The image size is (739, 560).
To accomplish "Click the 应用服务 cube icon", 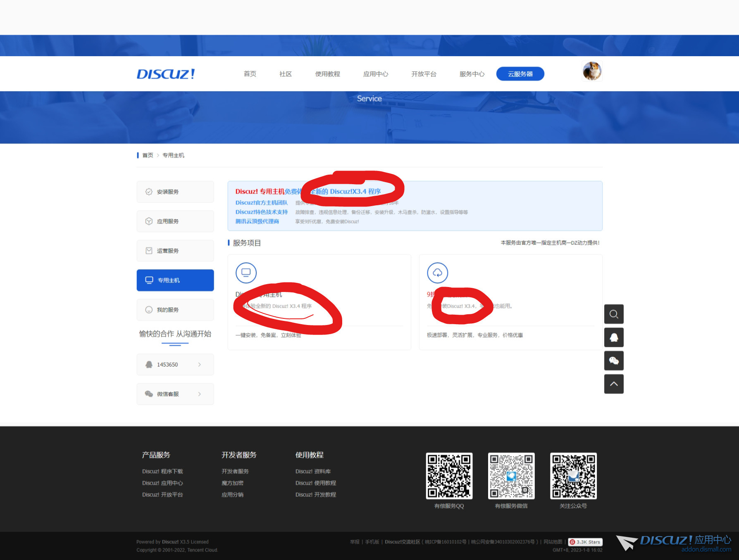I will 149,221.
